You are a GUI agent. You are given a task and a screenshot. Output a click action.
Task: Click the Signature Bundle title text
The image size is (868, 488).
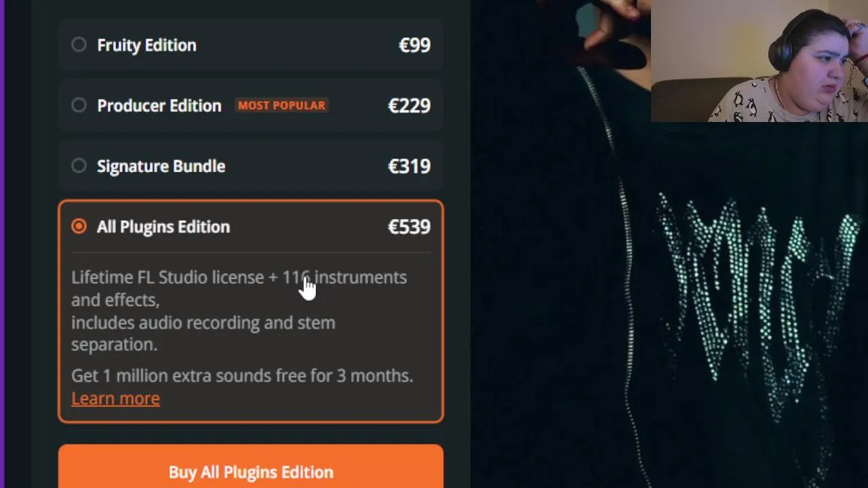click(x=161, y=166)
